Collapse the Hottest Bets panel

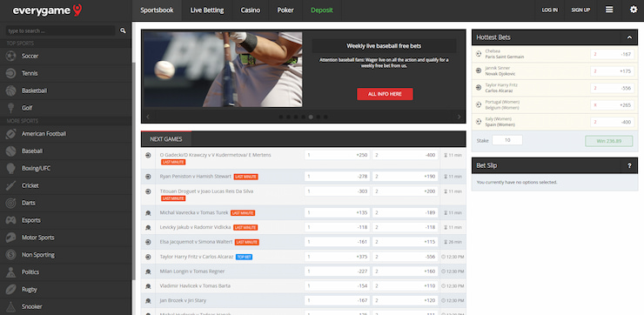[x=629, y=37]
